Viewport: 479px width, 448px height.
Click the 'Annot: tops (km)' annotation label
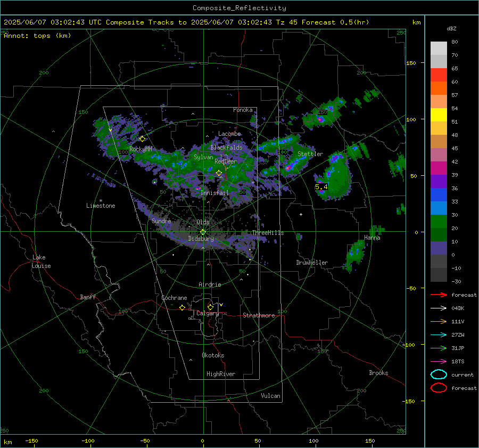click(37, 36)
